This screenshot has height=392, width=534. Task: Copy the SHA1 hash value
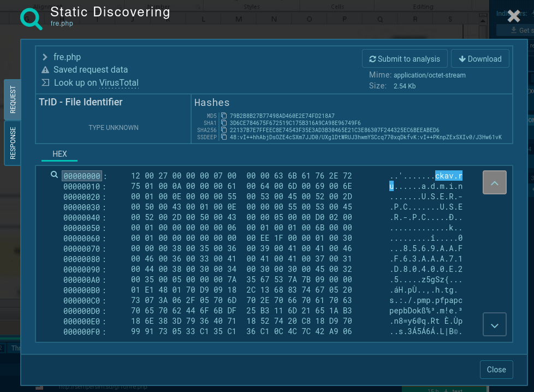(x=224, y=123)
